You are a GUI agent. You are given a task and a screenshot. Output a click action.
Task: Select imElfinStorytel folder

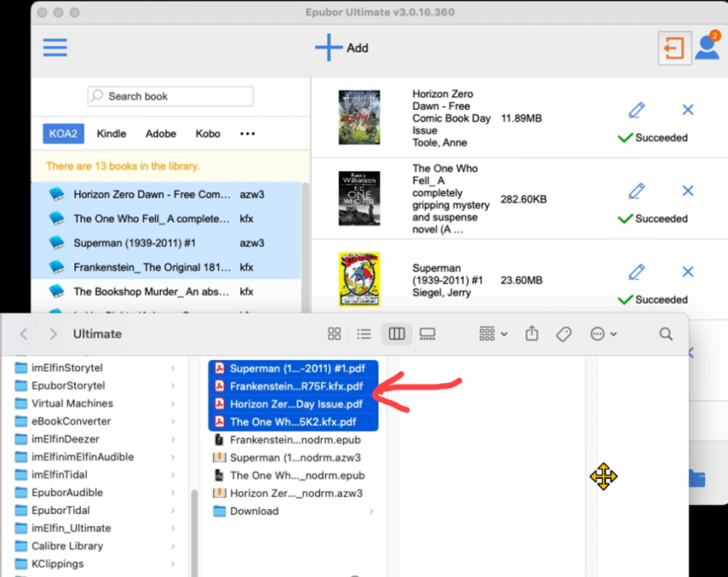coord(95,368)
